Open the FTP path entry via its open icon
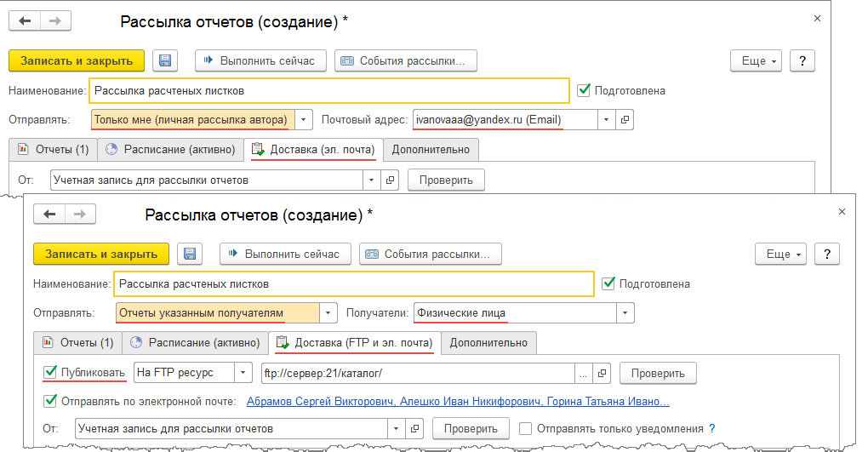This screenshot has height=452, width=868. point(601,373)
